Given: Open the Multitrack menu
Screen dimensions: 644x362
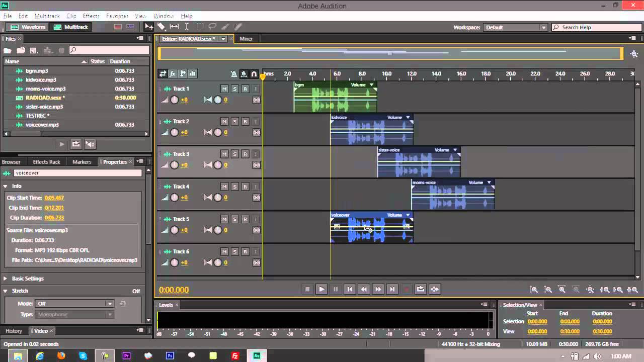Looking at the screenshot, I should tap(47, 16).
